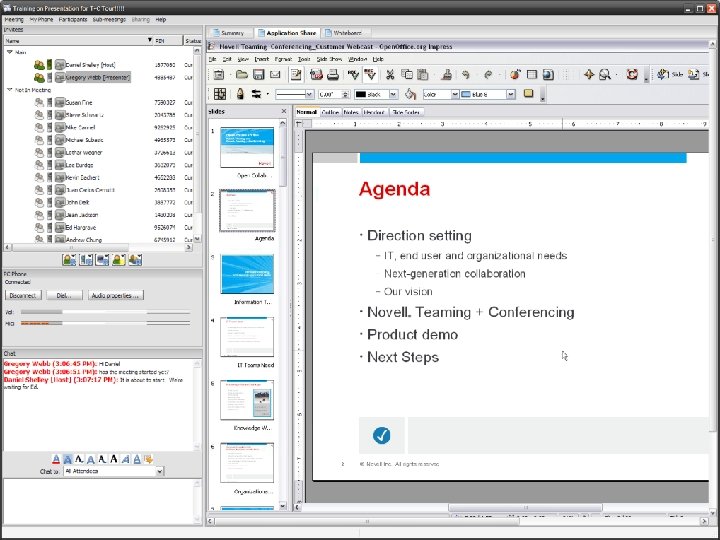Collapse the Not In Meeting group

click(10, 90)
